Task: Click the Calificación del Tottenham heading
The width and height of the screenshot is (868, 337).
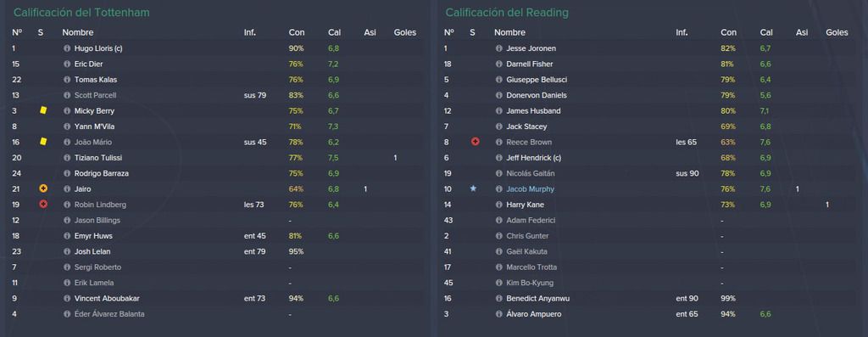Action: click(81, 12)
